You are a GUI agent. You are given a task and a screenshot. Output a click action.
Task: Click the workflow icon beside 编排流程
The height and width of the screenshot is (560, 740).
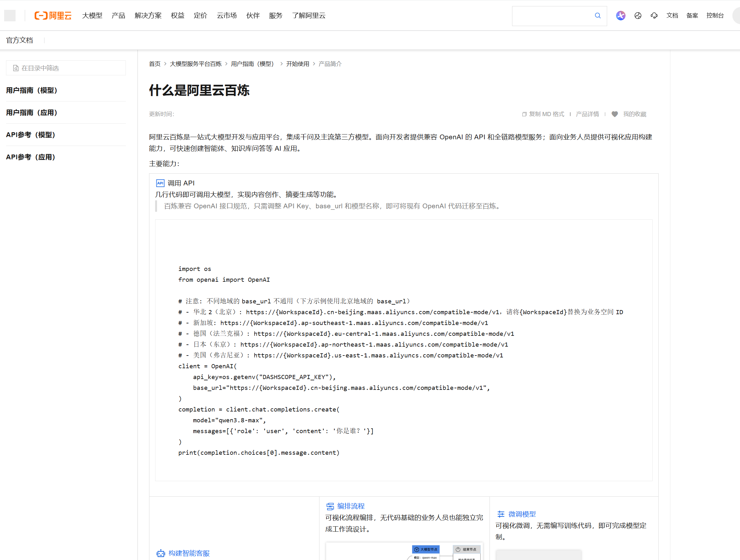tap(330, 506)
